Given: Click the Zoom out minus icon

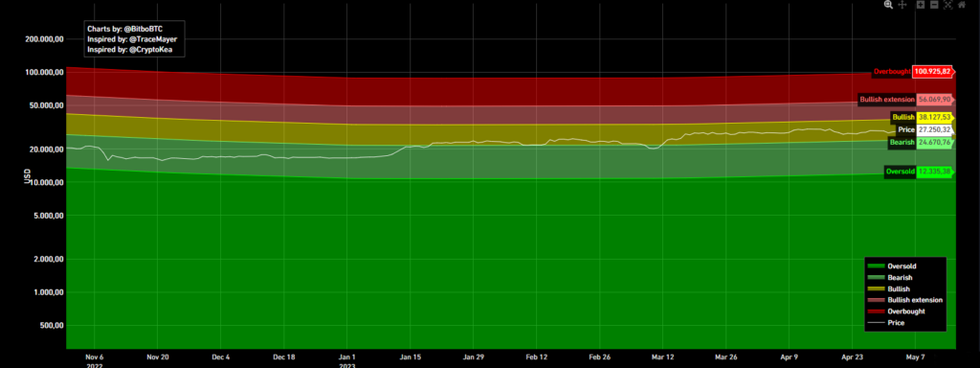Looking at the screenshot, I should 934,5.
